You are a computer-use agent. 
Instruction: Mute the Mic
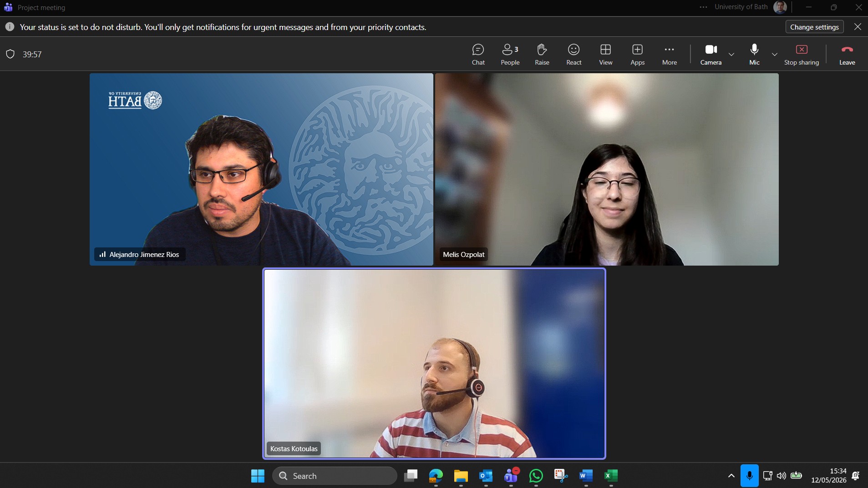coord(754,55)
